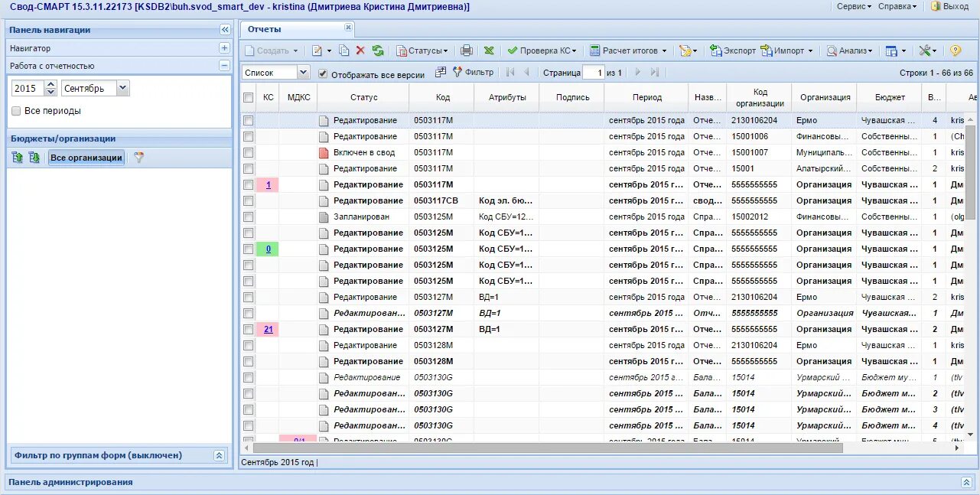Click the printer icon
Image resolution: width=980 pixels, height=495 pixels.
point(467,50)
